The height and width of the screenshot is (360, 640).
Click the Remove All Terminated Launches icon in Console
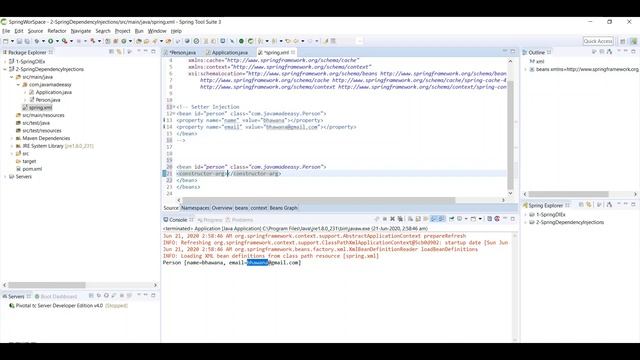click(400, 220)
